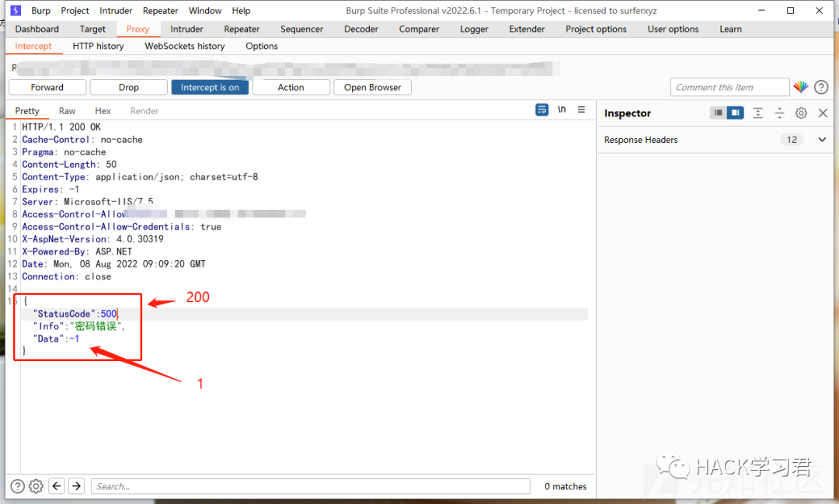Focus the Search input field

[x=310, y=486]
